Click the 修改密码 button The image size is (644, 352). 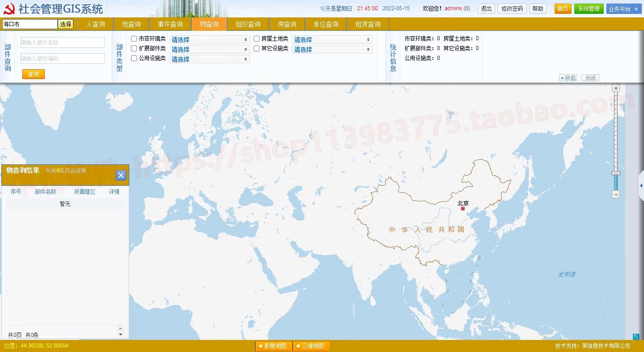click(512, 8)
